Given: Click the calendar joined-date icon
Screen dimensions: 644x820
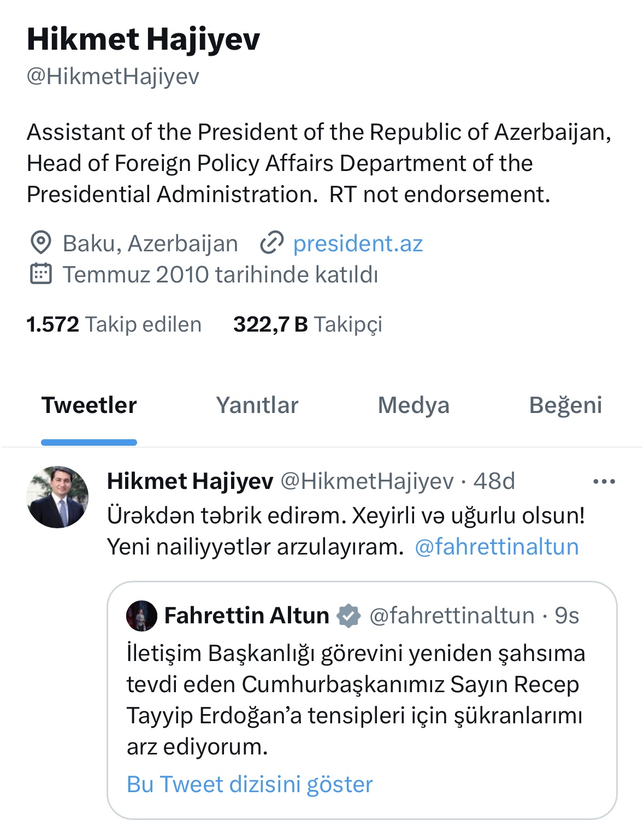Looking at the screenshot, I should tap(40, 274).
